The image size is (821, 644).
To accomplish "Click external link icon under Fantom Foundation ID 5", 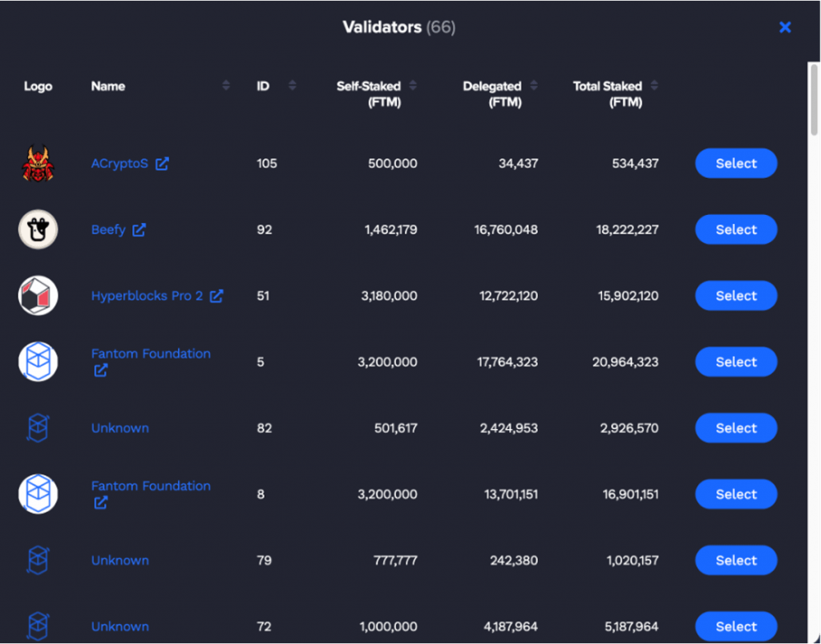I will click(x=100, y=371).
